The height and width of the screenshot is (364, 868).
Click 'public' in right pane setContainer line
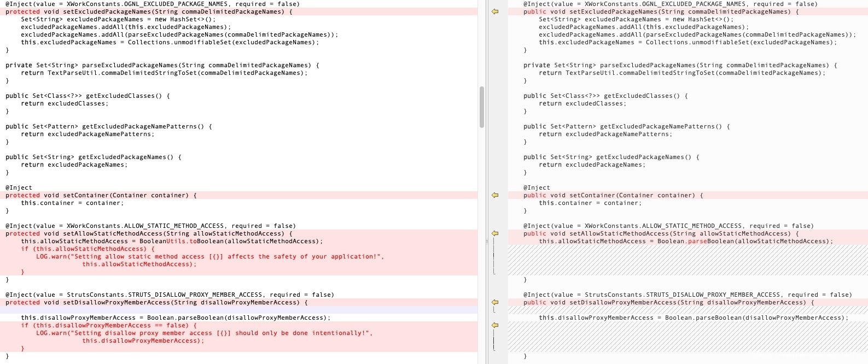pos(534,195)
